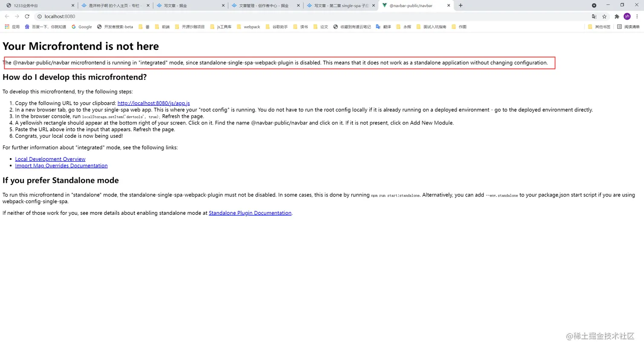The height and width of the screenshot is (350, 644).
Task: Open the 开发者搜索-beta bookmark
Action: [115, 26]
